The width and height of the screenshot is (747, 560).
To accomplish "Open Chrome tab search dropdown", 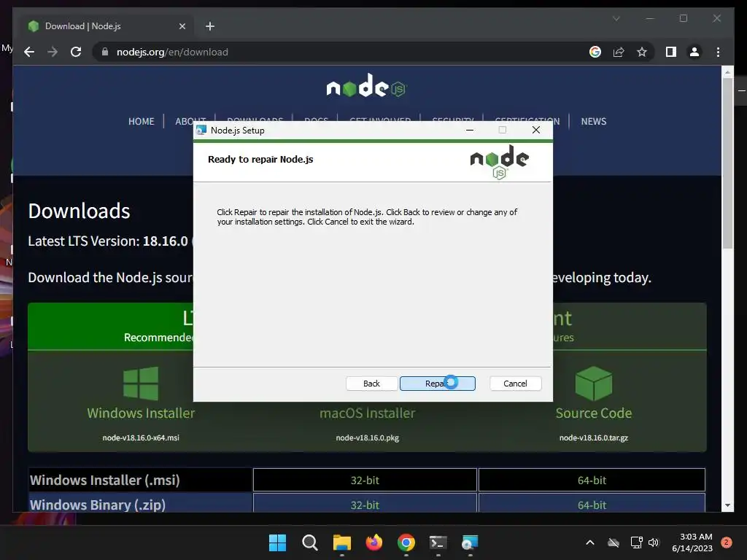I will 616,18.
